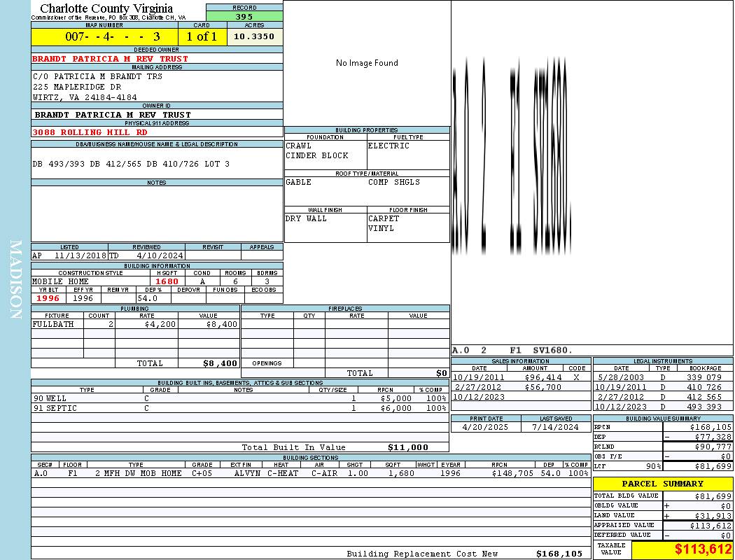Select summary RPCN value $168,105
This screenshot has width=735, height=560.
(710, 428)
